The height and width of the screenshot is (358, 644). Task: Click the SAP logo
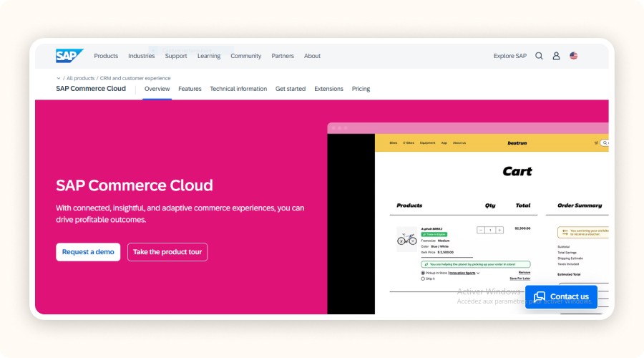[69, 55]
